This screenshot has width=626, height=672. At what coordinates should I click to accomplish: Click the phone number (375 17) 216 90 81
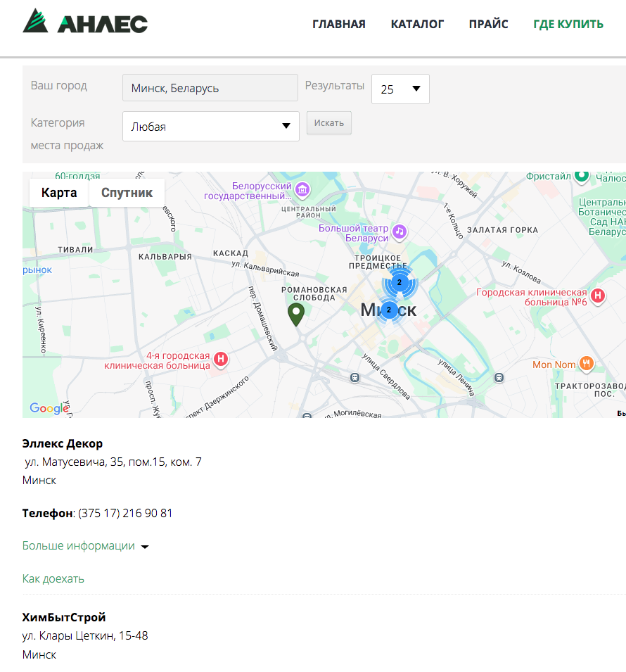click(x=125, y=513)
